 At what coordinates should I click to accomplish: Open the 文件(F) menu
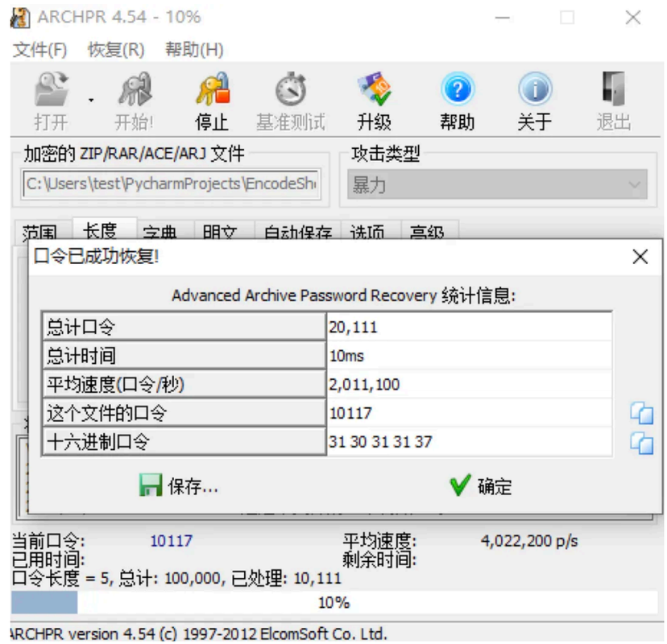pos(40,50)
